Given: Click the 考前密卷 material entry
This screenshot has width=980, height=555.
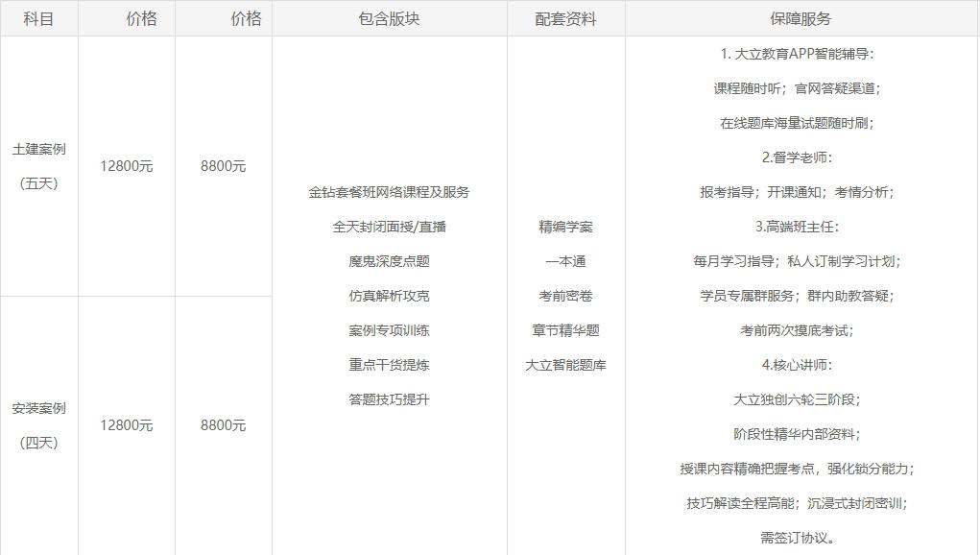Looking at the screenshot, I should click(565, 296).
